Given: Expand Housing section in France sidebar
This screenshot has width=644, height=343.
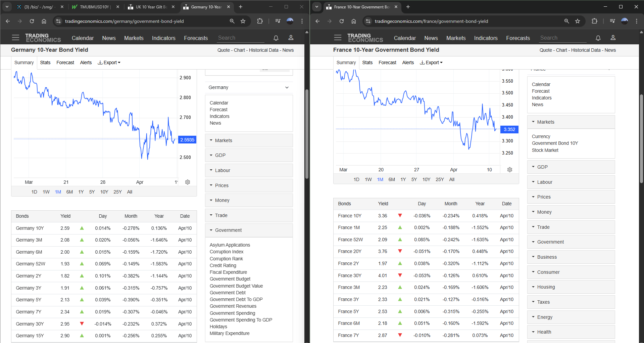Looking at the screenshot, I should tap(571, 287).
